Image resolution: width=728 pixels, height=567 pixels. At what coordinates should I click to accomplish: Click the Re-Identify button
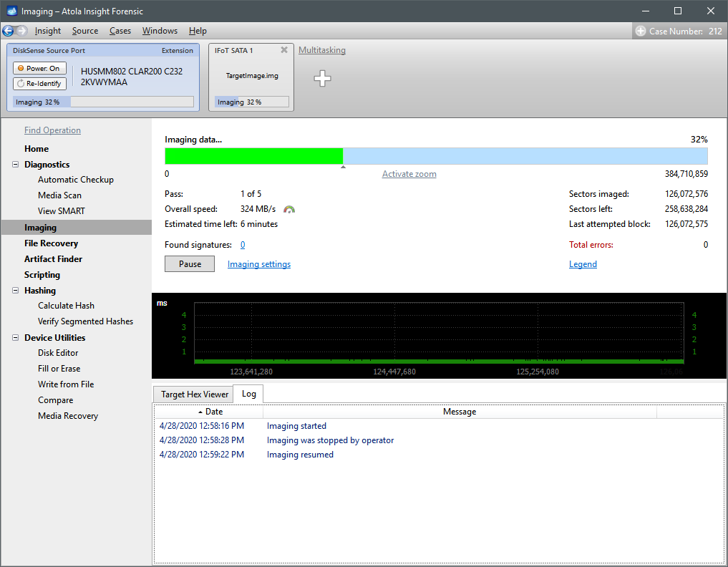[39, 84]
